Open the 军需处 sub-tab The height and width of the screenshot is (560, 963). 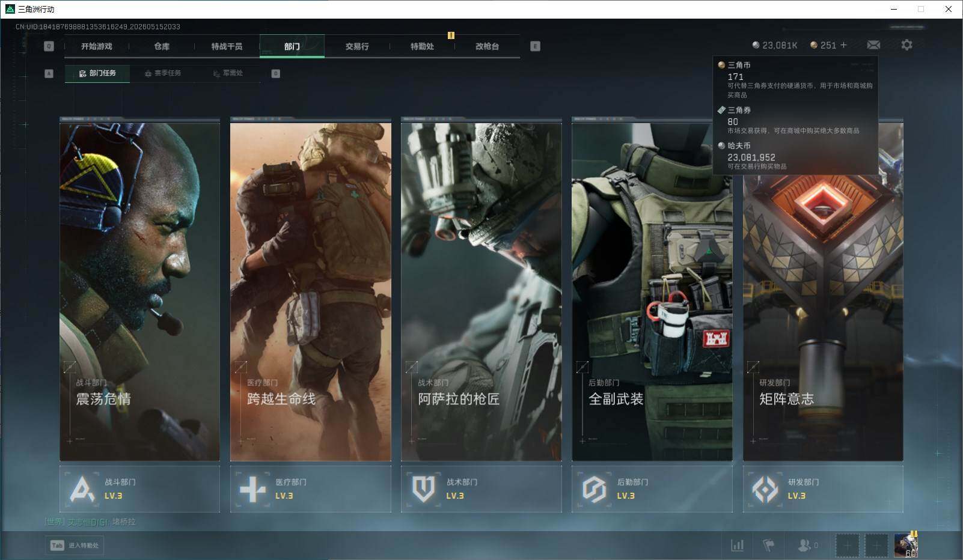228,73
